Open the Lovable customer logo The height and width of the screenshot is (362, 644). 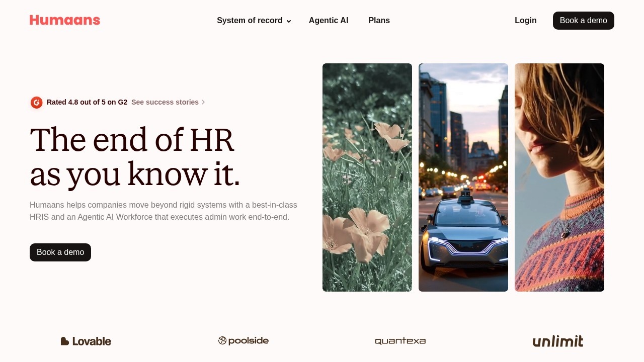pyautogui.click(x=86, y=341)
